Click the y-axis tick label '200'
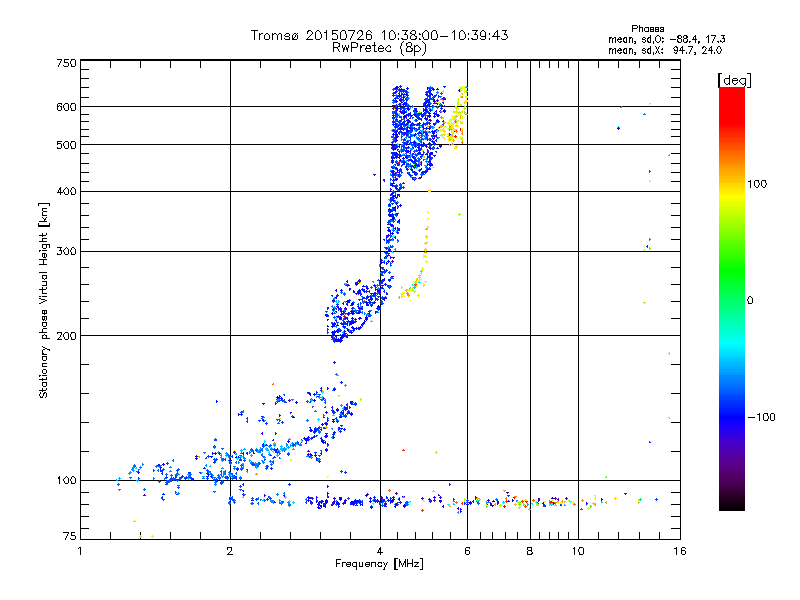 [66, 336]
